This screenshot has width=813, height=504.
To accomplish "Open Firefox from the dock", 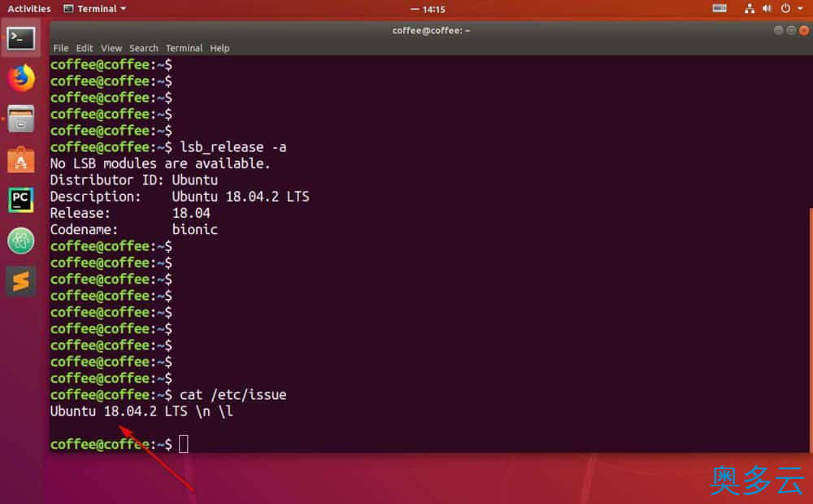I will click(21, 78).
